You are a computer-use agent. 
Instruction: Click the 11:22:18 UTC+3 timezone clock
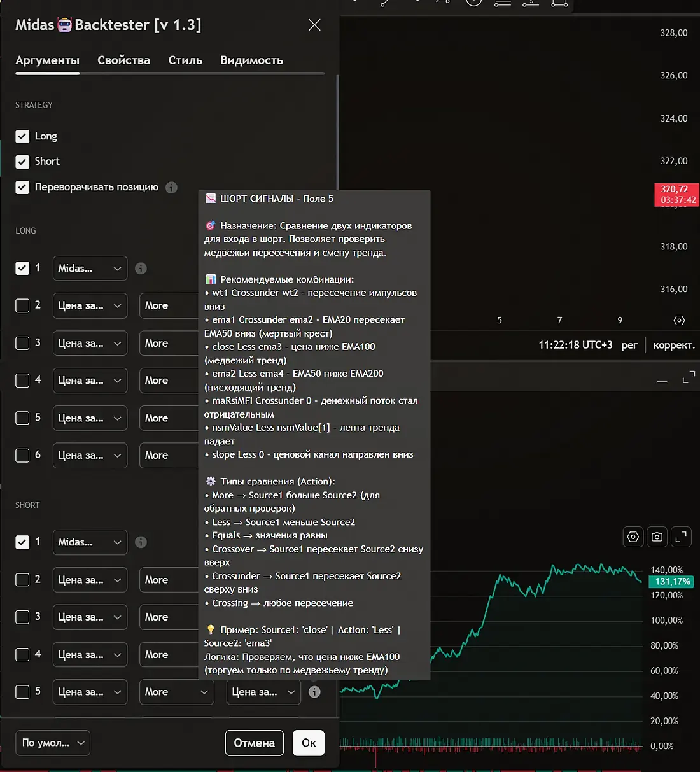pos(575,345)
